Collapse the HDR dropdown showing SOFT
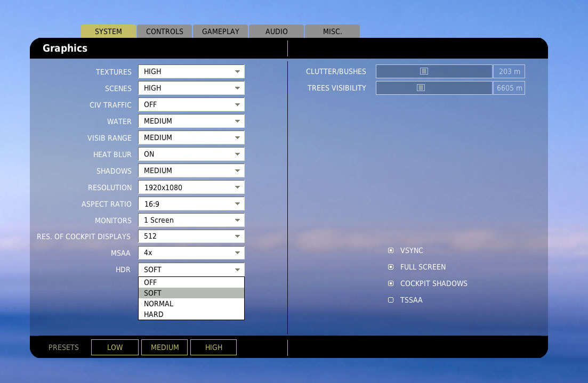Viewport: 588px width, 383px height. click(x=191, y=270)
